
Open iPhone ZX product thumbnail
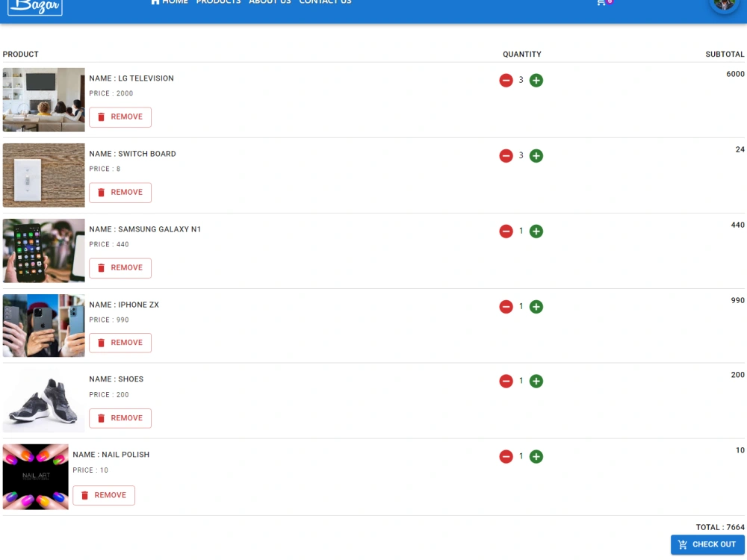click(x=44, y=326)
